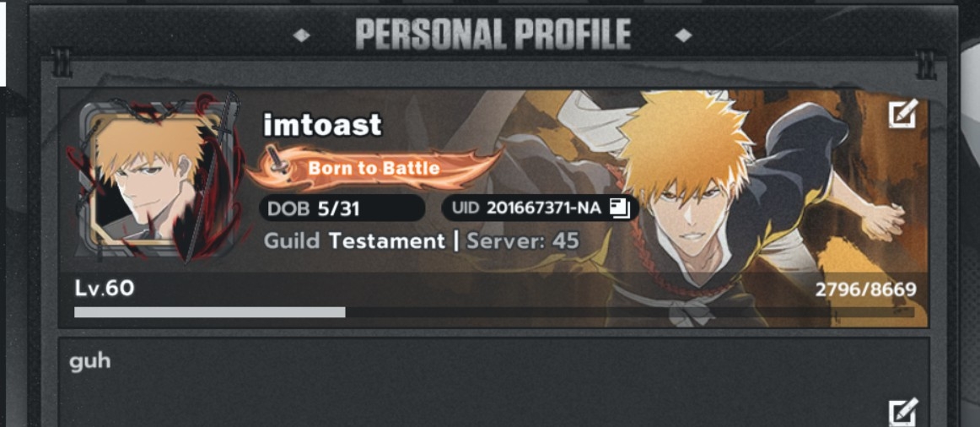
Task: Tap the diamond right of Personal Profile
Action: point(684,35)
